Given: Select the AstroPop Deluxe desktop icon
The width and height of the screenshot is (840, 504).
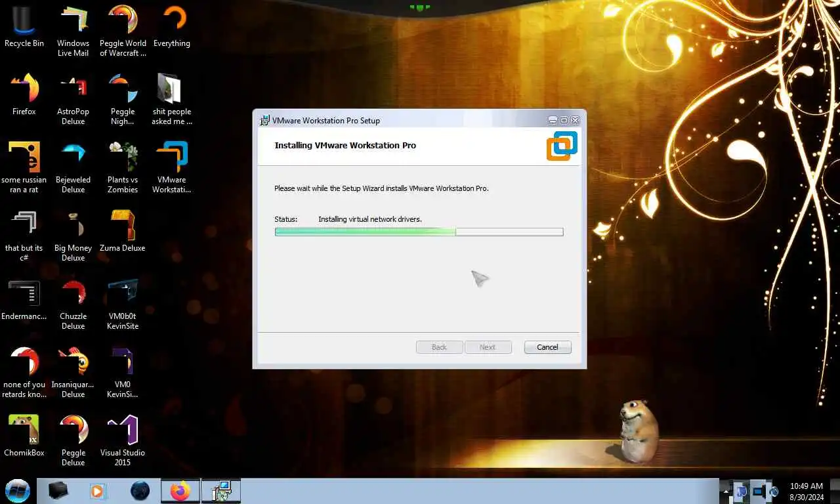Looking at the screenshot, I should pos(73,100).
